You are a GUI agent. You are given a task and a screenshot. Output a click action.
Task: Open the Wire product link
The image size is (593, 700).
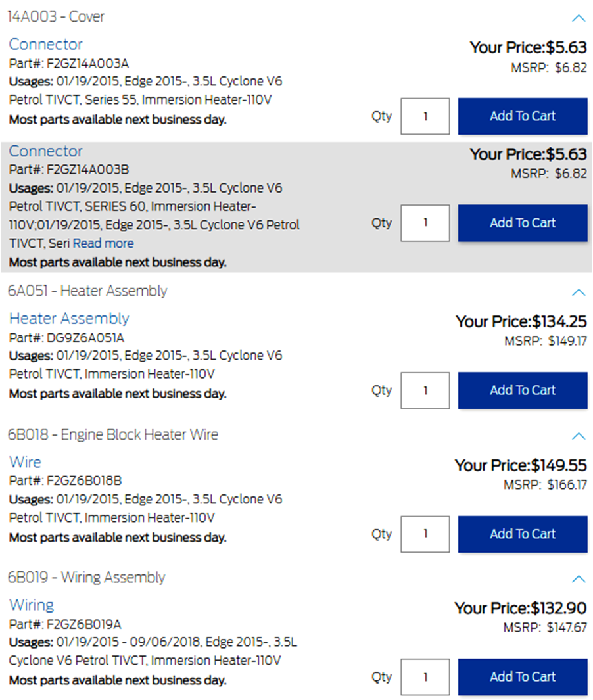pos(25,462)
